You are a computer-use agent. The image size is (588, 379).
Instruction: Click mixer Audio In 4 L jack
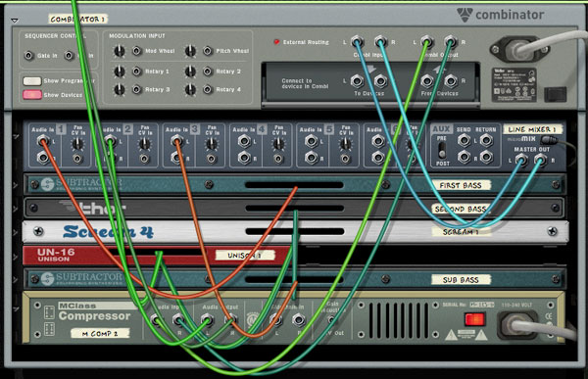click(x=244, y=141)
